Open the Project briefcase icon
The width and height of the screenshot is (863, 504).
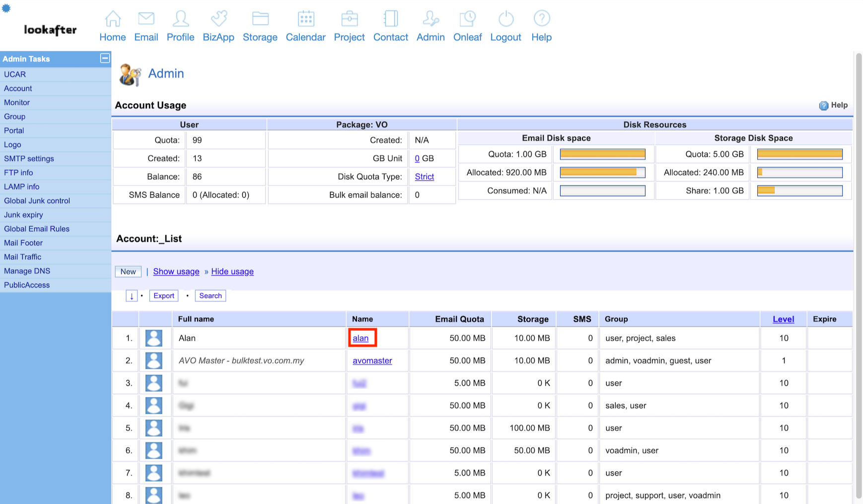[349, 19]
